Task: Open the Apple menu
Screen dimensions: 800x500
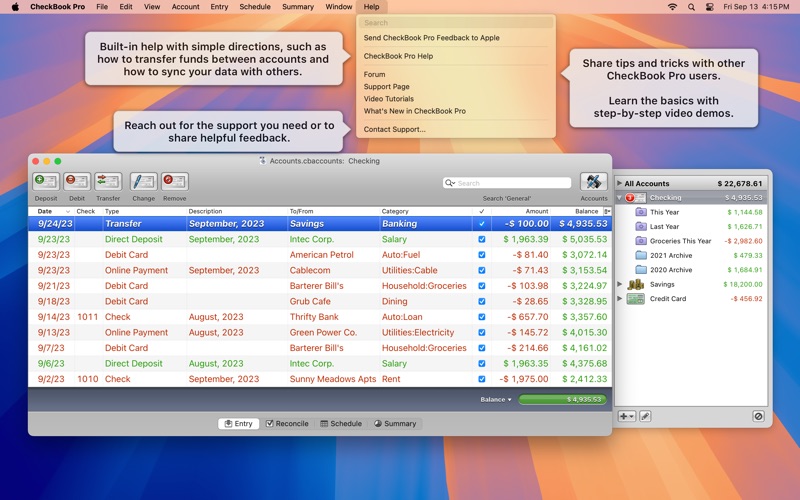Action: coord(15,7)
